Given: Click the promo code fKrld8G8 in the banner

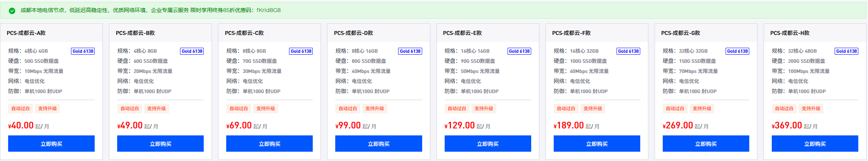Looking at the screenshot, I should point(269,10).
